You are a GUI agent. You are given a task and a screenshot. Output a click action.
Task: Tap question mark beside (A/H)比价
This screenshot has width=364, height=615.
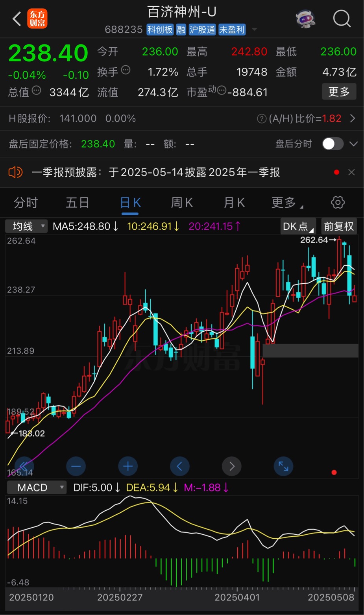click(262, 118)
